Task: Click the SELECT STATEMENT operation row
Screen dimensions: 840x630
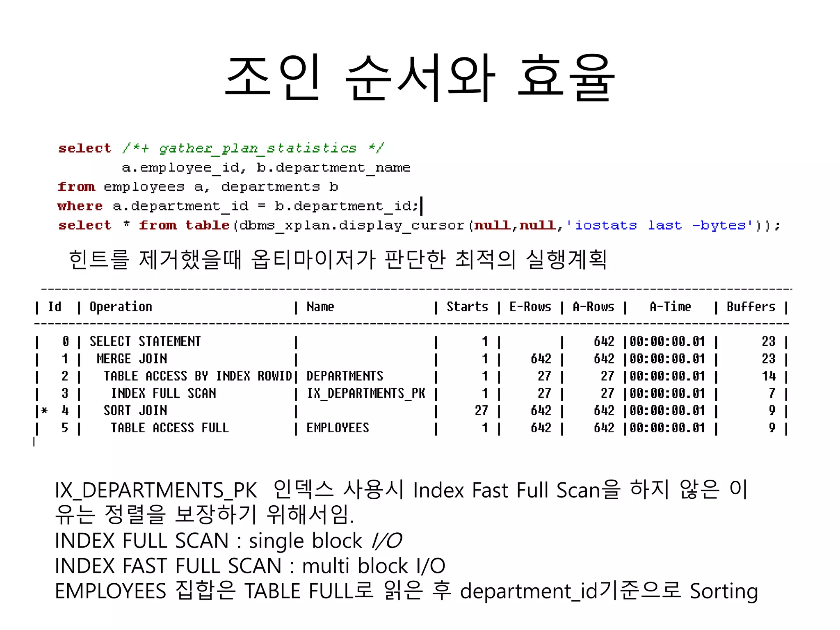Action: pos(145,342)
